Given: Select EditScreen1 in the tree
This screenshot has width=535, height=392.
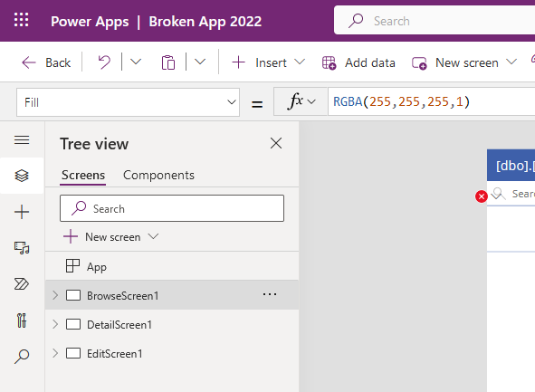Looking at the screenshot, I should click(172, 353).
